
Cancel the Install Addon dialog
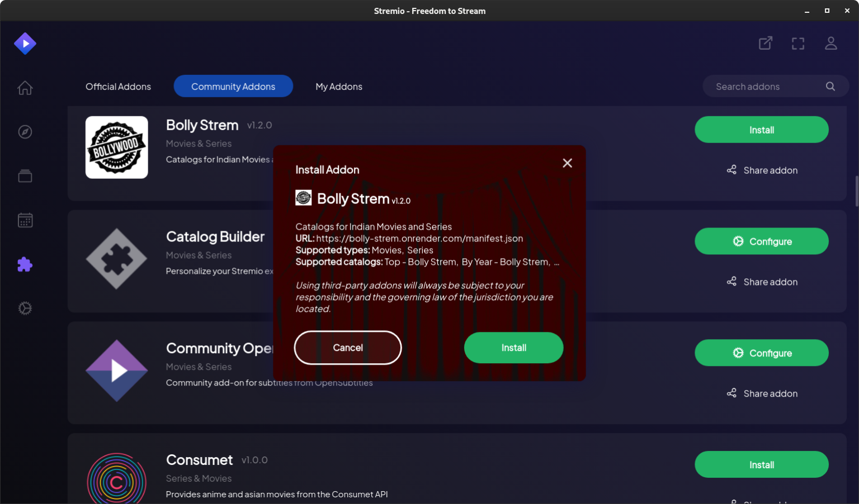coord(347,348)
